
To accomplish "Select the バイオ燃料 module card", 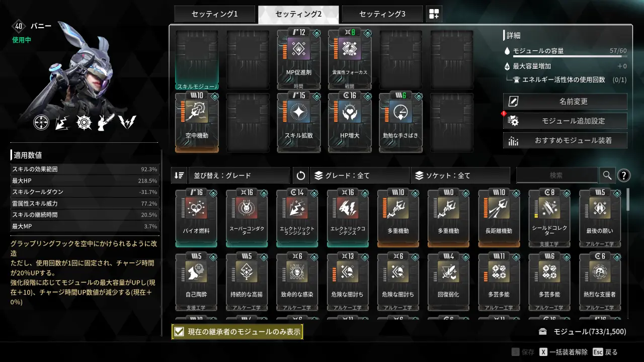I will [196, 218].
